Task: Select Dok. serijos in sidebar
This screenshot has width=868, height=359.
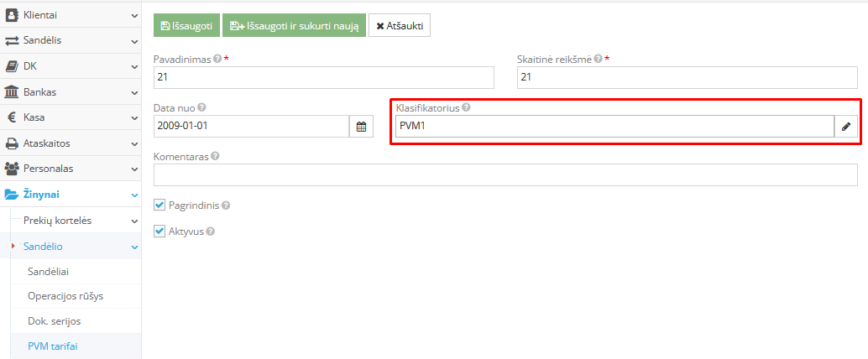Action: 55,320
